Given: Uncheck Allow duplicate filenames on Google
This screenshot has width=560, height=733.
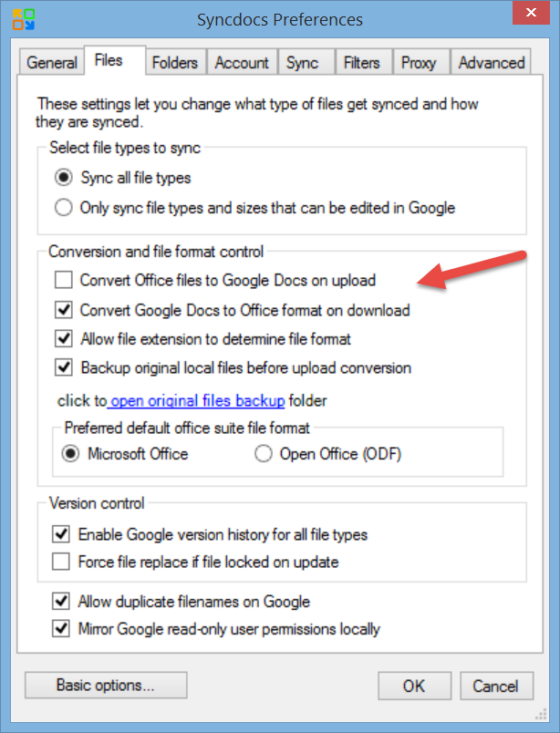Looking at the screenshot, I should pyautogui.click(x=181, y=602).
